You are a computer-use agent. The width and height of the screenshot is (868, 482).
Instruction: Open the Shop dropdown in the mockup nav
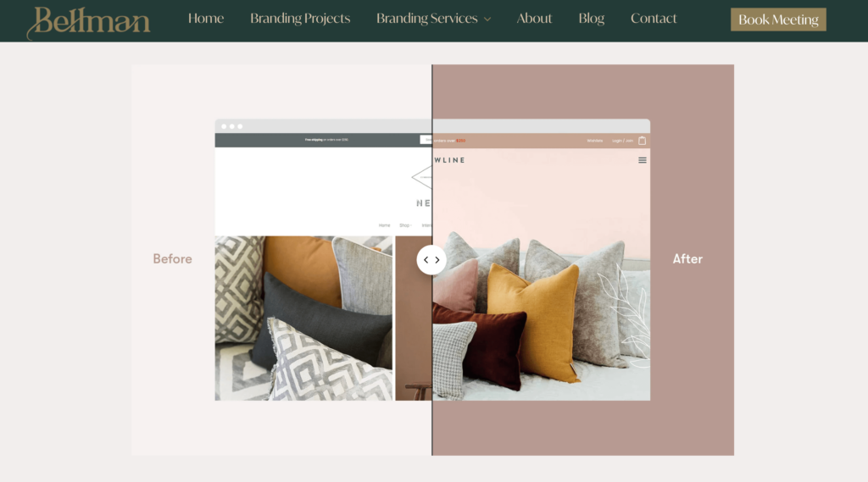(404, 225)
